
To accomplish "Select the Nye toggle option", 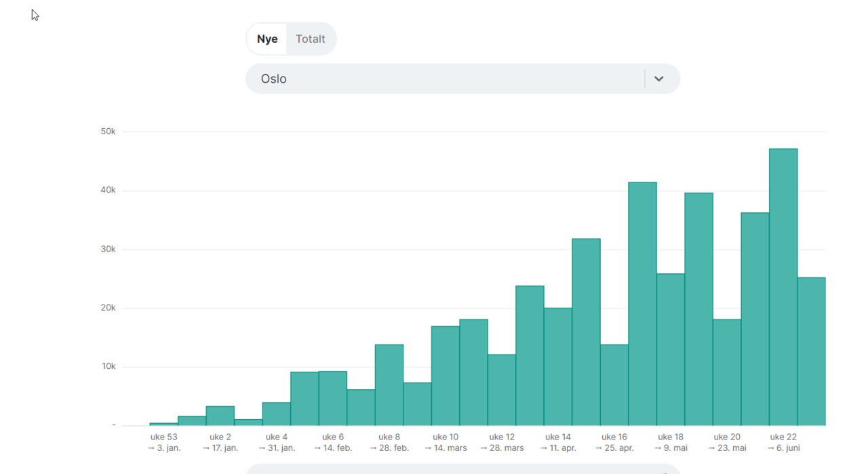I will tap(267, 39).
